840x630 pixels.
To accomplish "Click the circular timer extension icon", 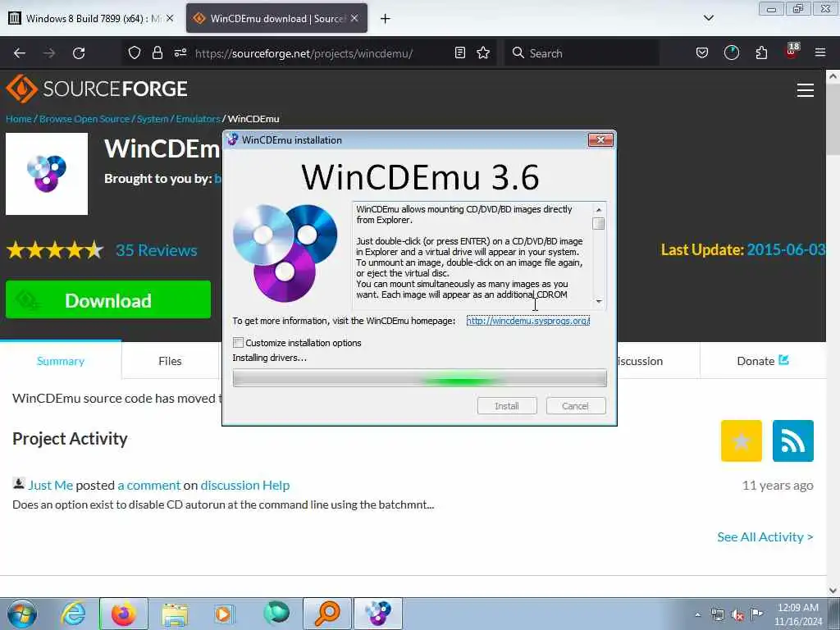I will (731, 53).
